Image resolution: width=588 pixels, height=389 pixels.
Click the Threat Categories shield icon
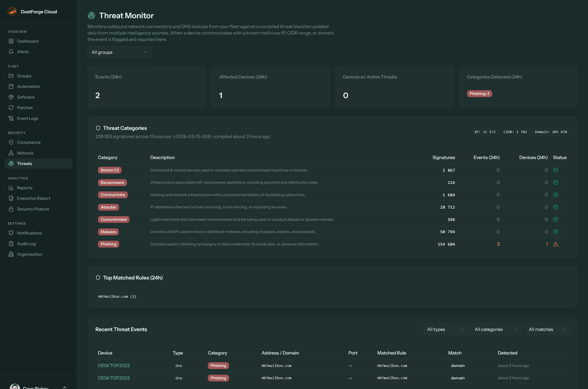click(98, 128)
